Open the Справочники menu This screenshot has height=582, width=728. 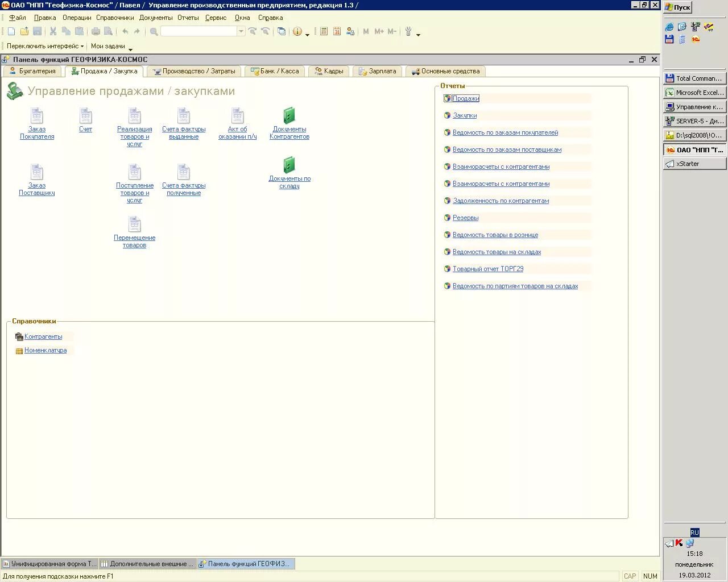115,18
